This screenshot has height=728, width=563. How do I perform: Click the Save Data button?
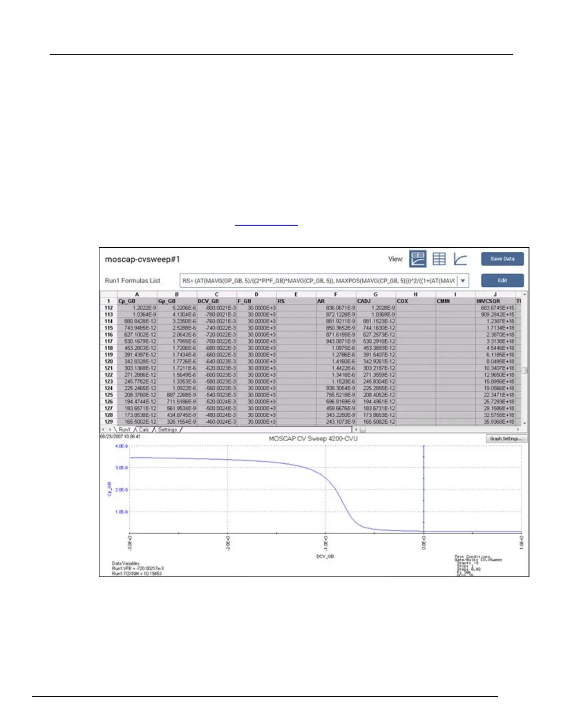[x=502, y=259]
